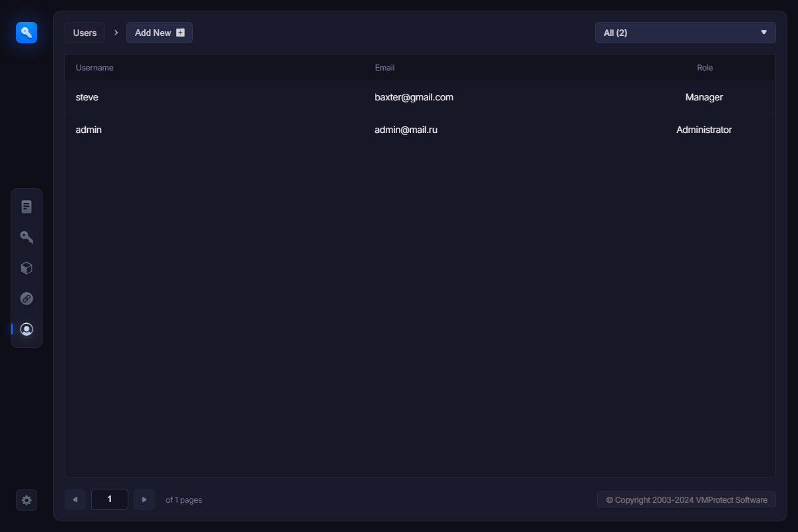Open the key icon in sidebar
Screen dimensions: 798x532
click(x=27, y=237)
